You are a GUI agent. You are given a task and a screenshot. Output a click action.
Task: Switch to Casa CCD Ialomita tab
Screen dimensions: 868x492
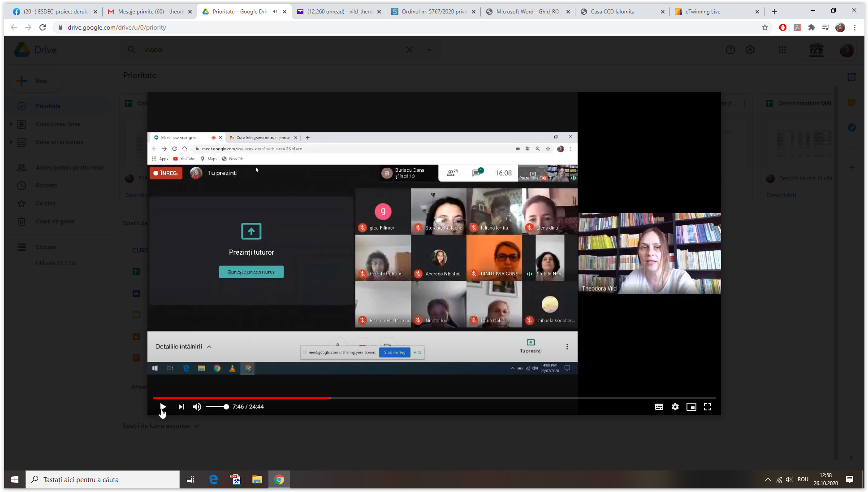(623, 12)
